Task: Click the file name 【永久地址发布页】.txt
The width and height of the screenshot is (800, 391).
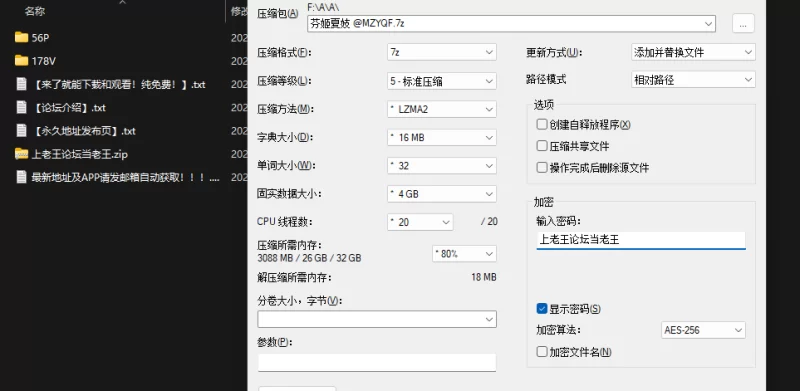Action: 83,131
